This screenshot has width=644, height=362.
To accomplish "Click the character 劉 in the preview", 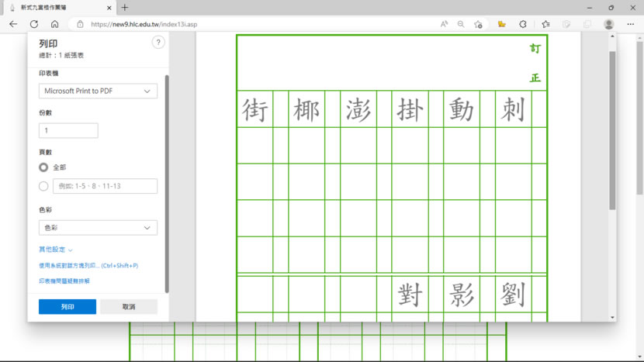I will tap(513, 295).
